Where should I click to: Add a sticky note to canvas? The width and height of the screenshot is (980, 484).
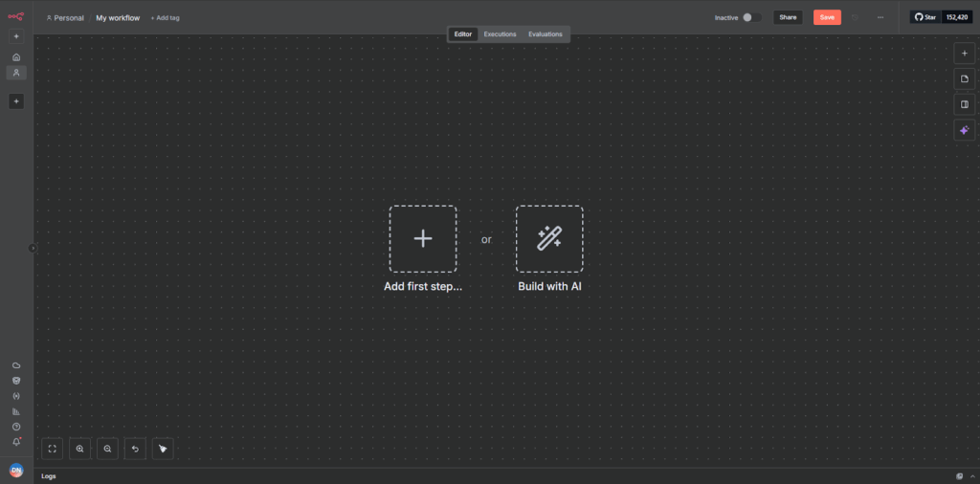pyautogui.click(x=965, y=79)
